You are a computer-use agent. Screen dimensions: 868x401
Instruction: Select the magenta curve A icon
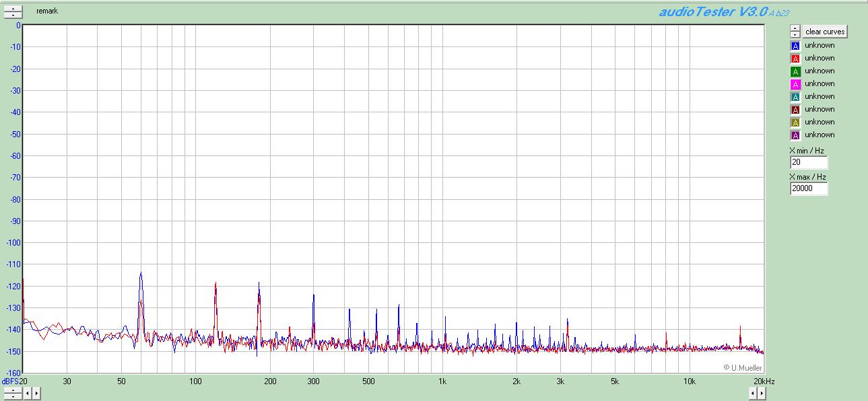795,84
